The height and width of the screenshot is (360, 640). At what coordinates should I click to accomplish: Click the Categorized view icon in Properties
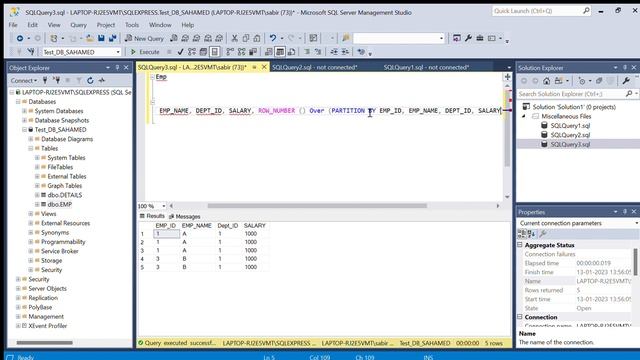point(522,233)
